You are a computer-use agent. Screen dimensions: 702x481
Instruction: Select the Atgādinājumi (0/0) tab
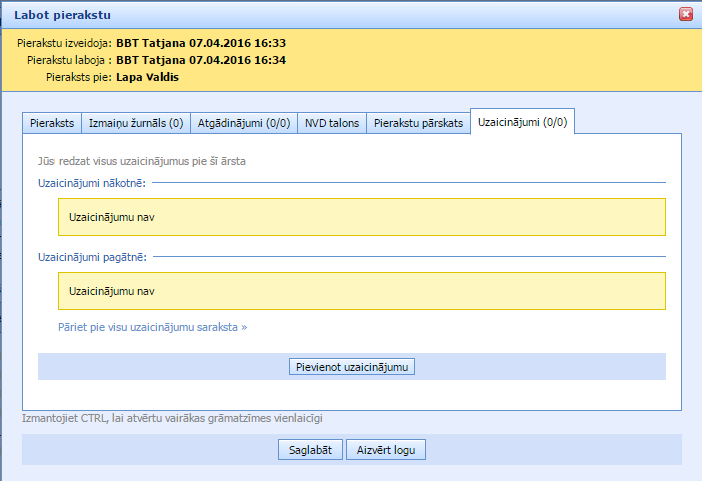tap(242, 123)
